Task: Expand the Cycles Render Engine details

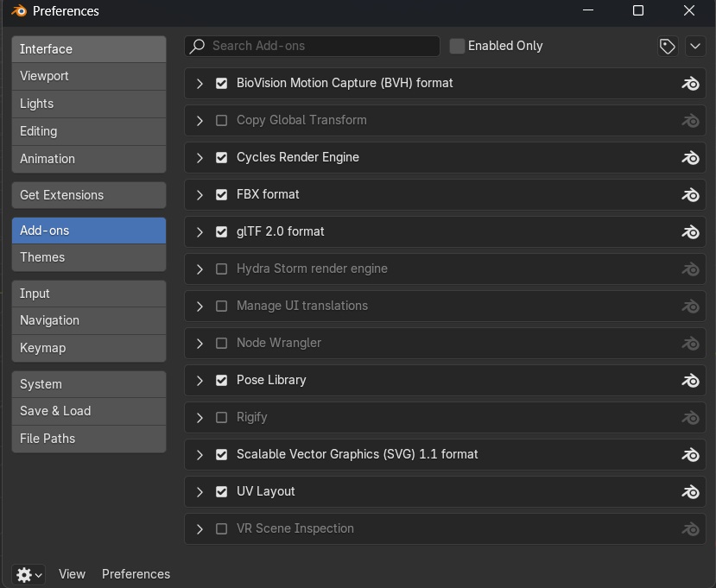Action: point(200,157)
